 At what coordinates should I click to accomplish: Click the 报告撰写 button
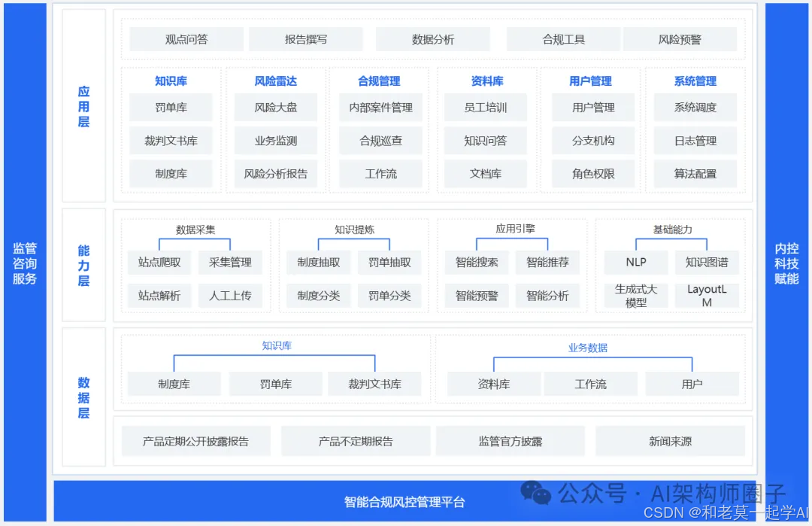click(306, 38)
